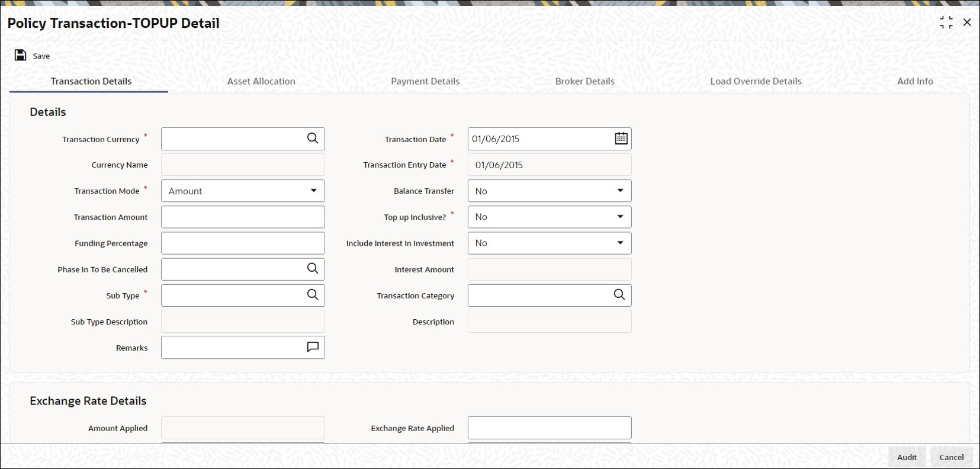The width and height of the screenshot is (980, 469).
Task: Open Sub Type search lookup
Action: tap(313, 295)
